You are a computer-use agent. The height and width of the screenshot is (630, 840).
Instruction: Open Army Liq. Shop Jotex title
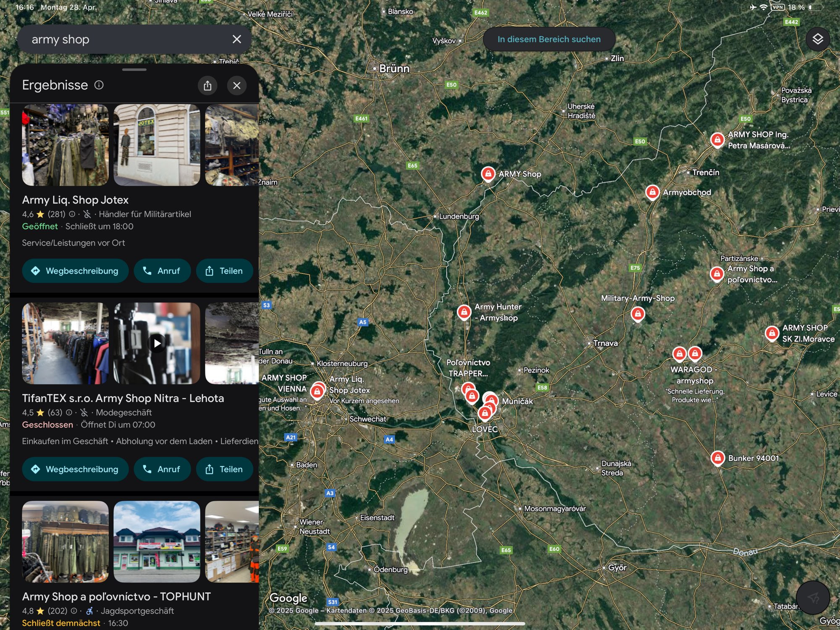point(75,200)
